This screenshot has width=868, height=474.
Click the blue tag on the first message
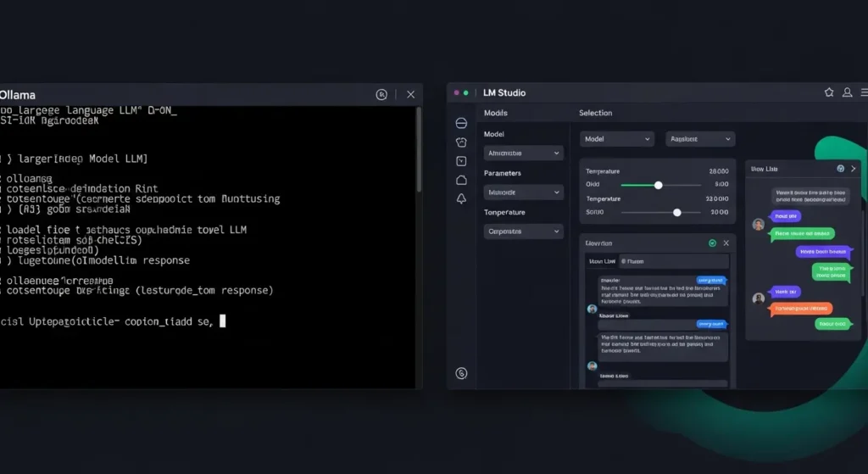(x=711, y=280)
